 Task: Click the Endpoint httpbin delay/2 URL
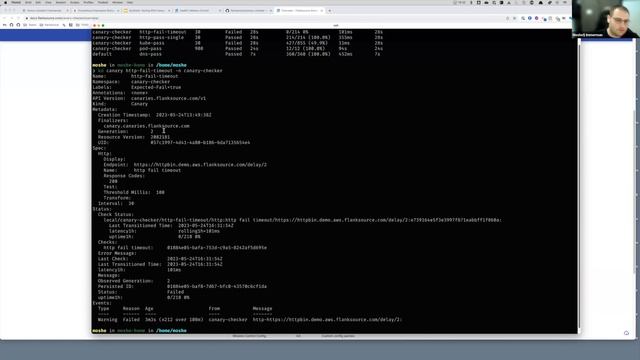coord(200,165)
